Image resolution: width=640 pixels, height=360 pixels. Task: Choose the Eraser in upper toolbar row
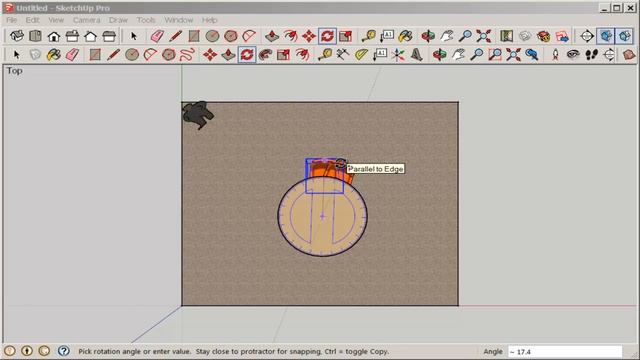[x=157, y=36]
